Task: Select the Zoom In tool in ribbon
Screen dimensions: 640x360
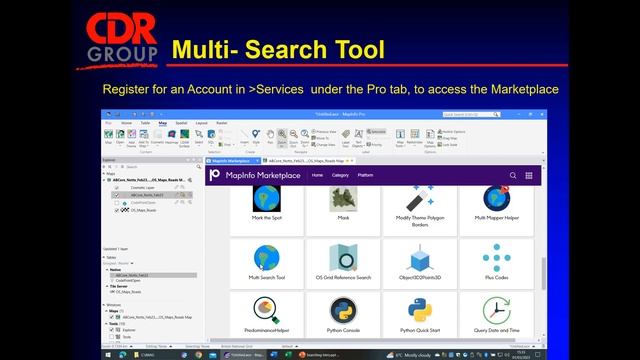Action: pos(282,138)
